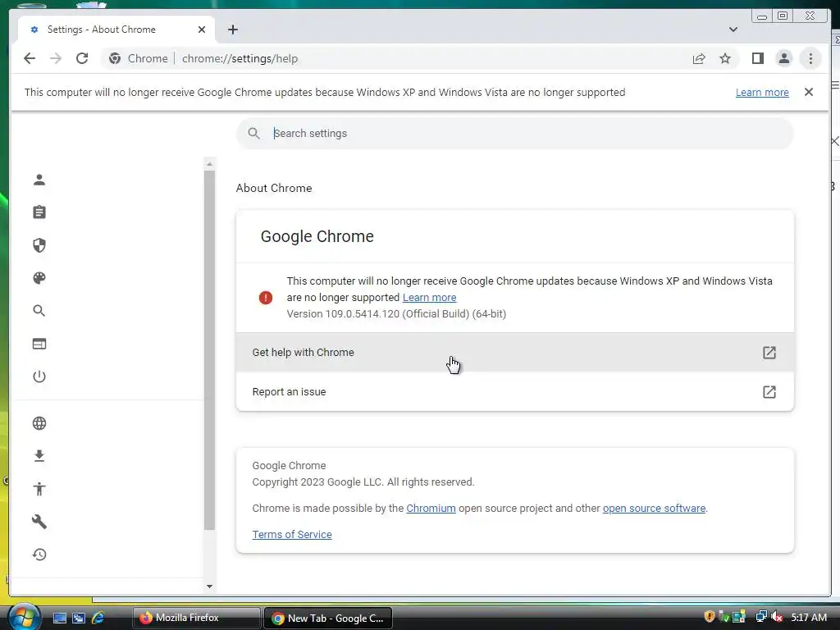Screen dimensions: 840x630
Task: Open On startup power icon
Action: tap(39, 377)
